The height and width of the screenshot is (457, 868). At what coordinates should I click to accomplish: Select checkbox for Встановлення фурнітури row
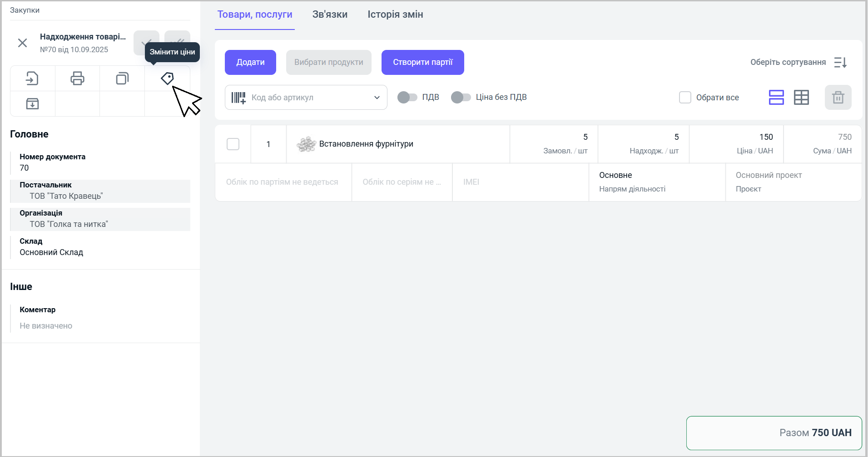(233, 144)
